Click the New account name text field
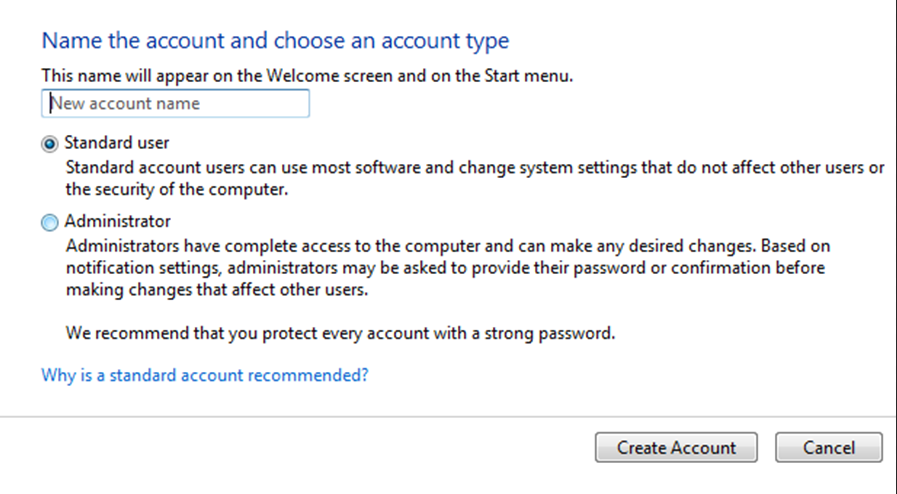 175,103
